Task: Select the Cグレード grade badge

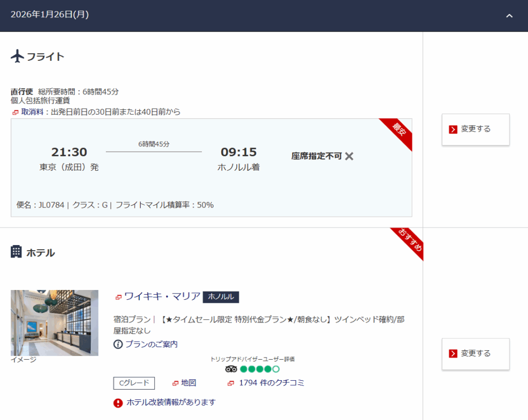Action: point(134,383)
